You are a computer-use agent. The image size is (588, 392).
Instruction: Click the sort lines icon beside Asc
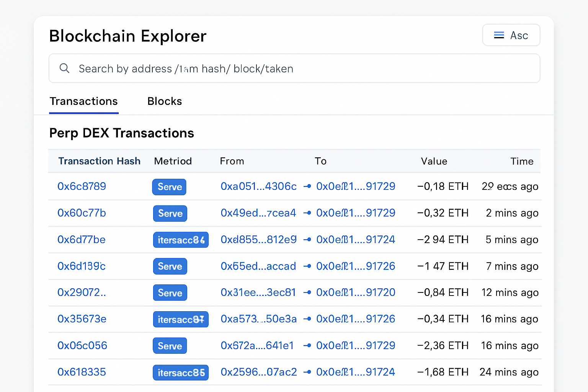click(x=499, y=35)
